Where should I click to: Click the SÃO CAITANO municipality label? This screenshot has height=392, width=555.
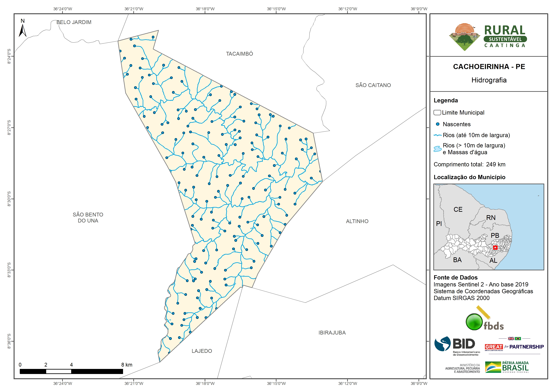373,85
